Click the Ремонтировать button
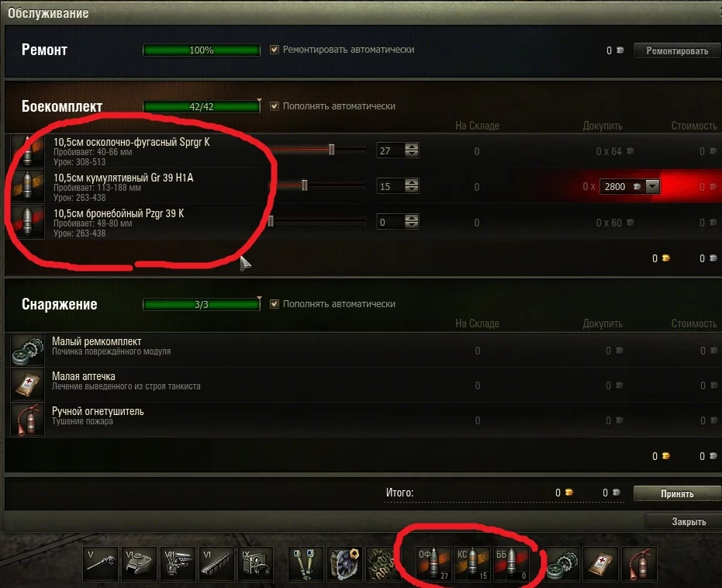 (677, 50)
